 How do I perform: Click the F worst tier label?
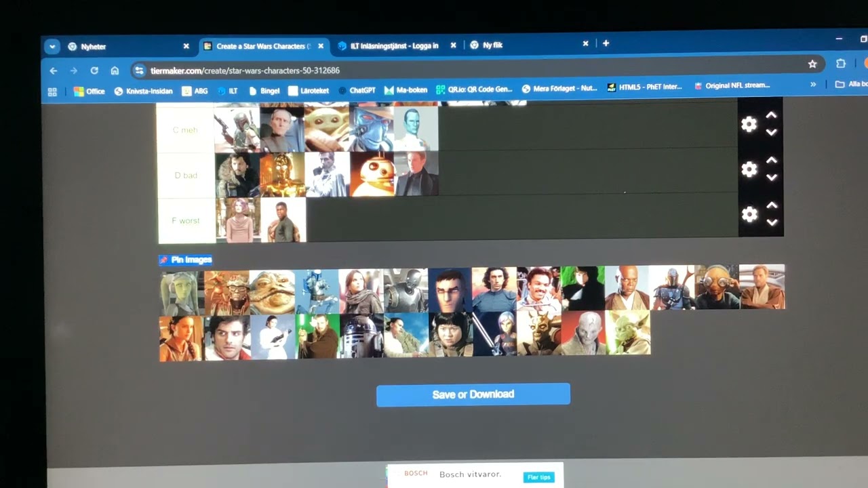click(x=186, y=221)
